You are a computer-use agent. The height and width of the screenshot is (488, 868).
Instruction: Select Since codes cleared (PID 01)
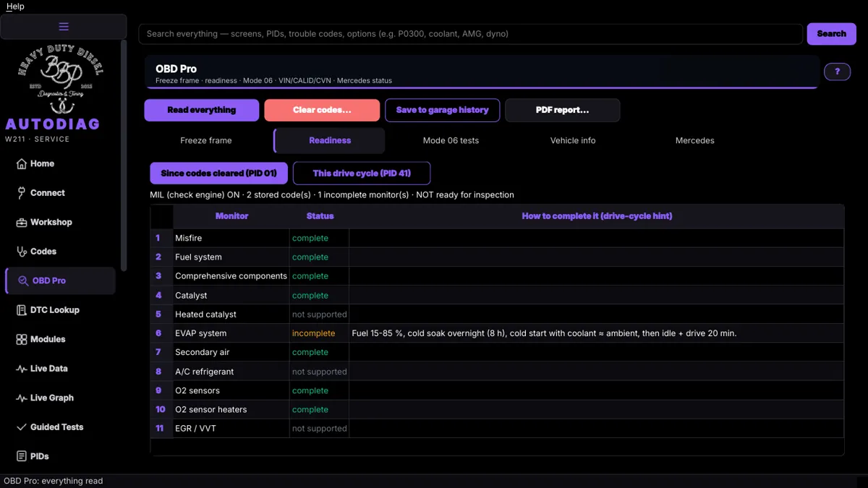coord(218,174)
